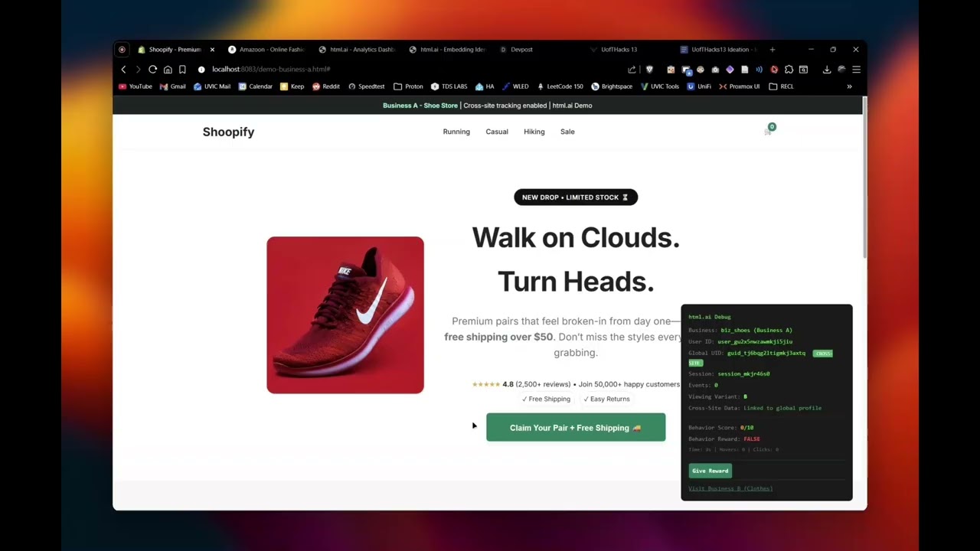Expand the Proton bookmarks folder
The image size is (980, 551).
click(408, 86)
